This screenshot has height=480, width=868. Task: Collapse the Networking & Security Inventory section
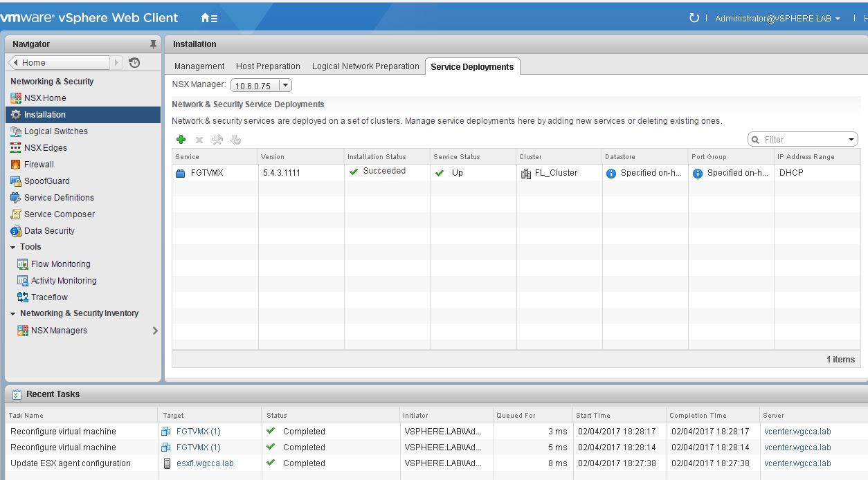[x=13, y=314]
